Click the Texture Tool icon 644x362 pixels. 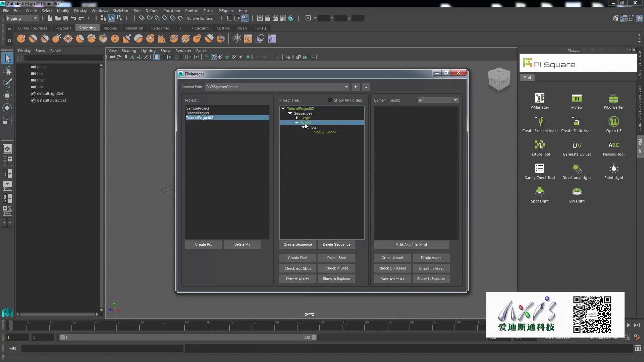(540, 145)
